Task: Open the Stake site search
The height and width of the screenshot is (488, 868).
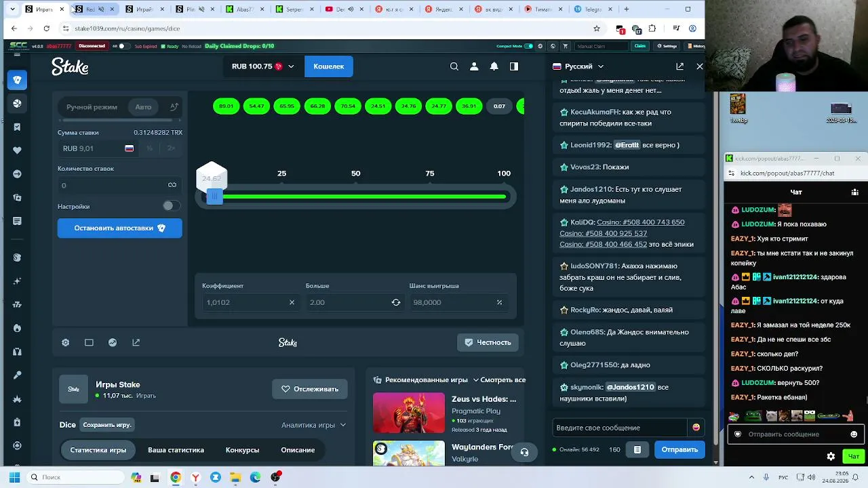Action: (x=454, y=66)
